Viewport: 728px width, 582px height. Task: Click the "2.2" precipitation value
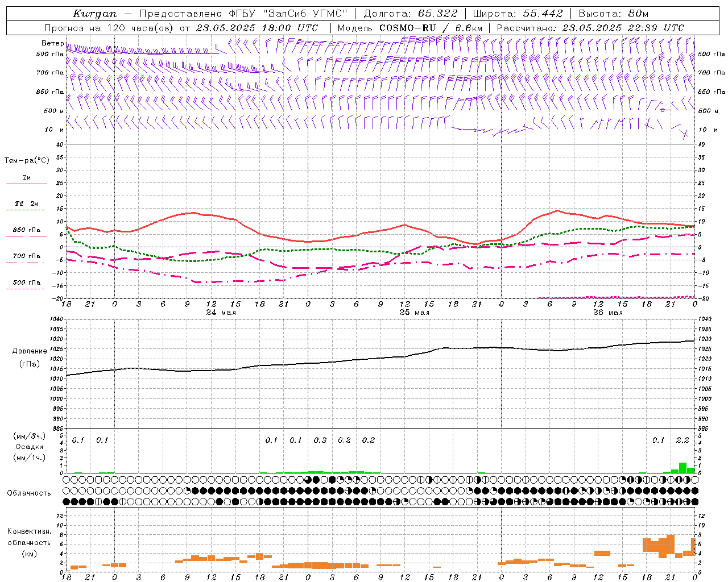pos(682,440)
